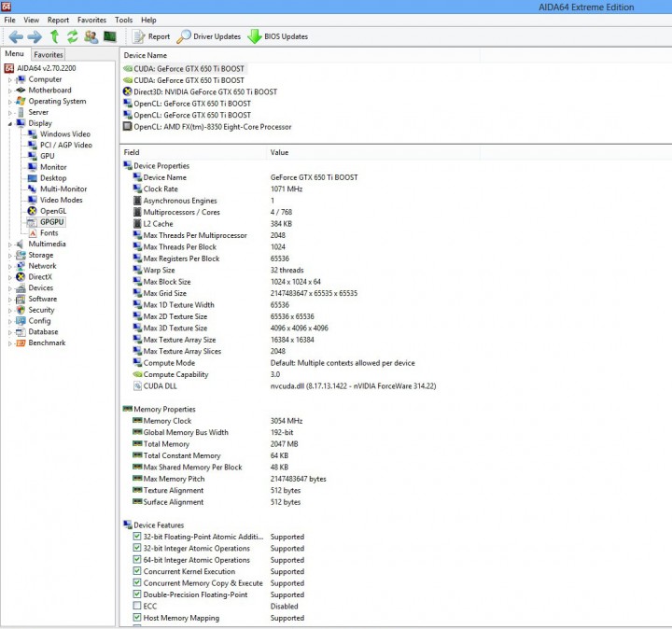The height and width of the screenshot is (629, 672).
Task: Toggle the Host Memory Mapping checkbox
Action: click(x=137, y=618)
